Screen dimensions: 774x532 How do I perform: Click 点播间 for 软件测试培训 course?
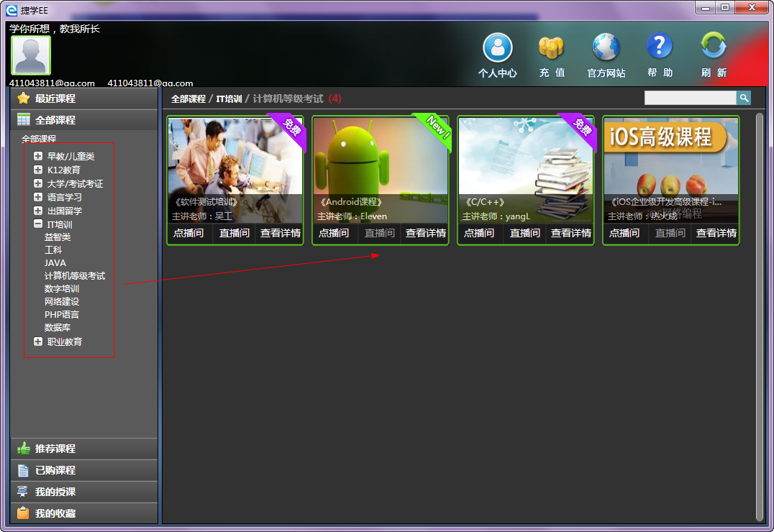pos(188,233)
